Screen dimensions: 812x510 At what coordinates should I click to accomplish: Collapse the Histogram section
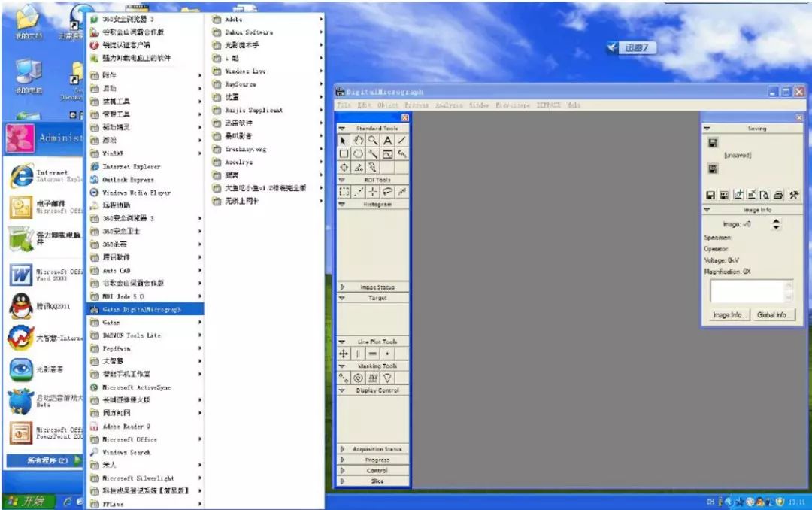click(x=342, y=205)
